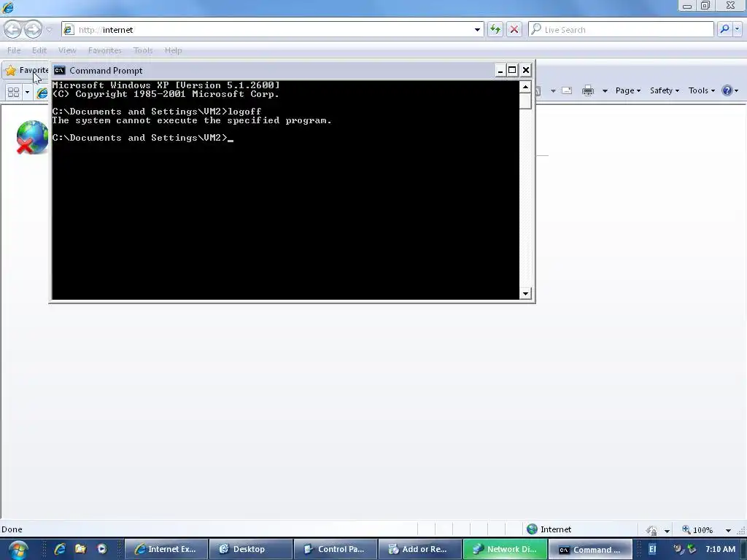The height and width of the screenshot is (560, 747).
Task: Open the Favorites menu
Action: 104,50
